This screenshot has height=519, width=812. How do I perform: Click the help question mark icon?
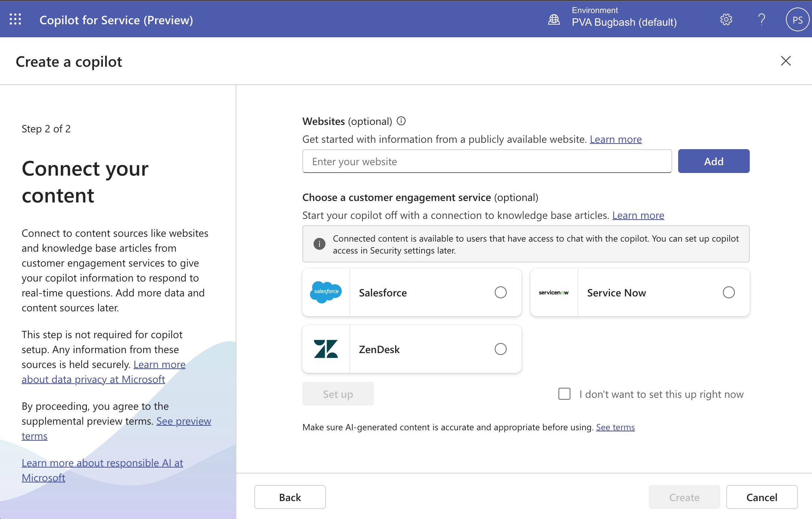tap(762, 19)
